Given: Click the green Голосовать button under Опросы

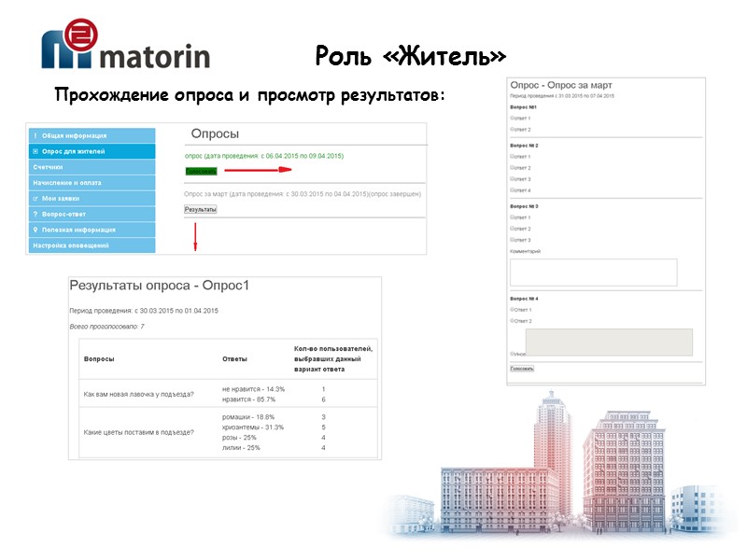Looking at the screenshot, I should [201, 172].
